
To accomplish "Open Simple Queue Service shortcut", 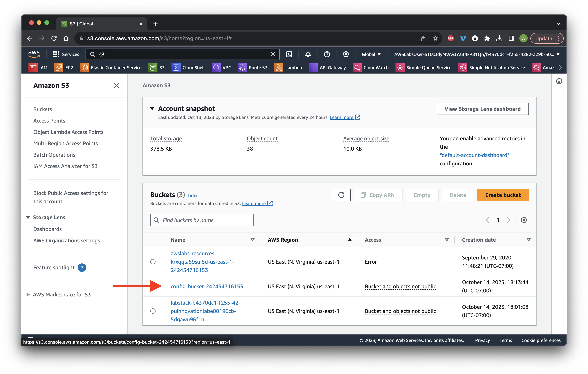I will tap(423, 68).
